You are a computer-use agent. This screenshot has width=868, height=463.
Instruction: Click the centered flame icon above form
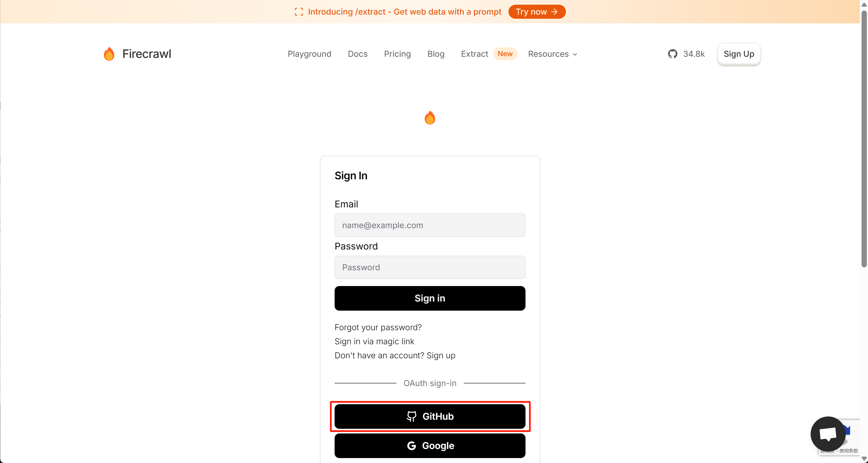click(430, 118)
